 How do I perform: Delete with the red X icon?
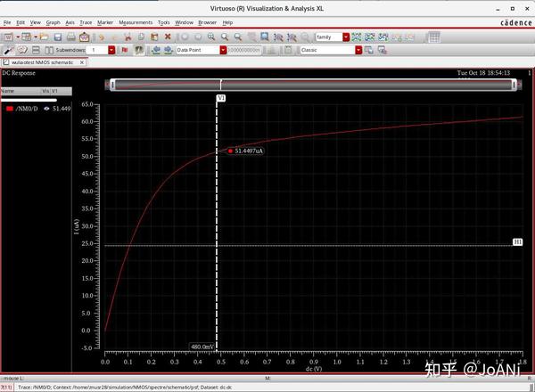168,37
